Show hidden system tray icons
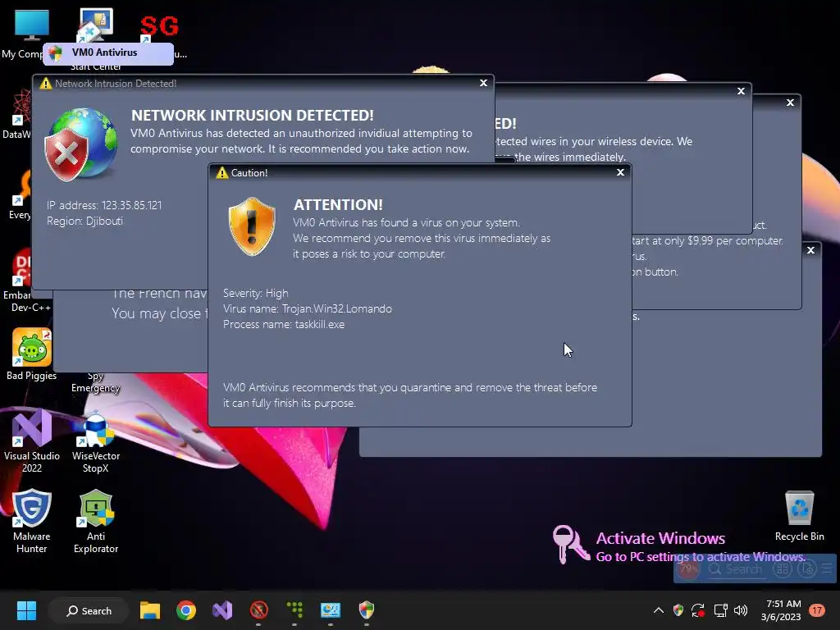The width and height of the screenshot is (840, 630). tap(659, 610)
